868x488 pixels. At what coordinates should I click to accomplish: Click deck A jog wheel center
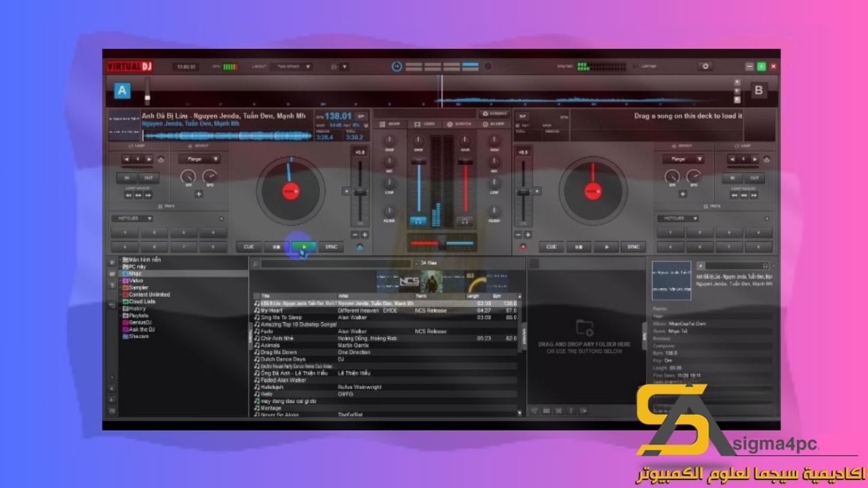290,192
